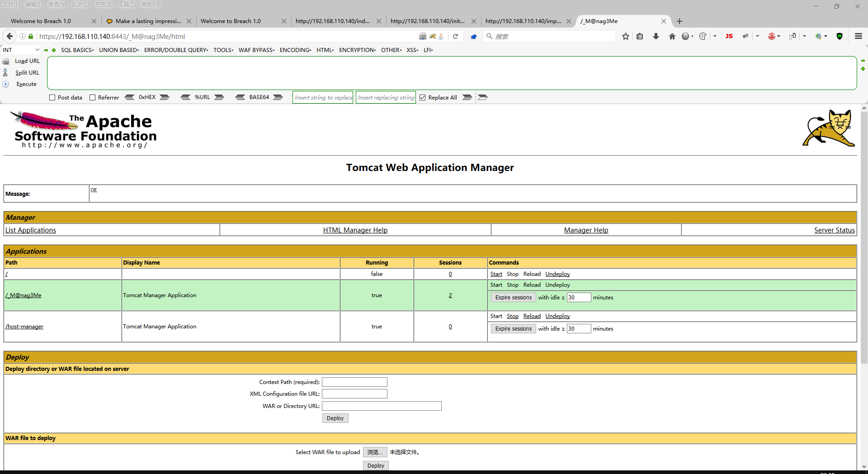Go back with the browser back arrow
The image size is (868, 474).
(x=9, y=36)
